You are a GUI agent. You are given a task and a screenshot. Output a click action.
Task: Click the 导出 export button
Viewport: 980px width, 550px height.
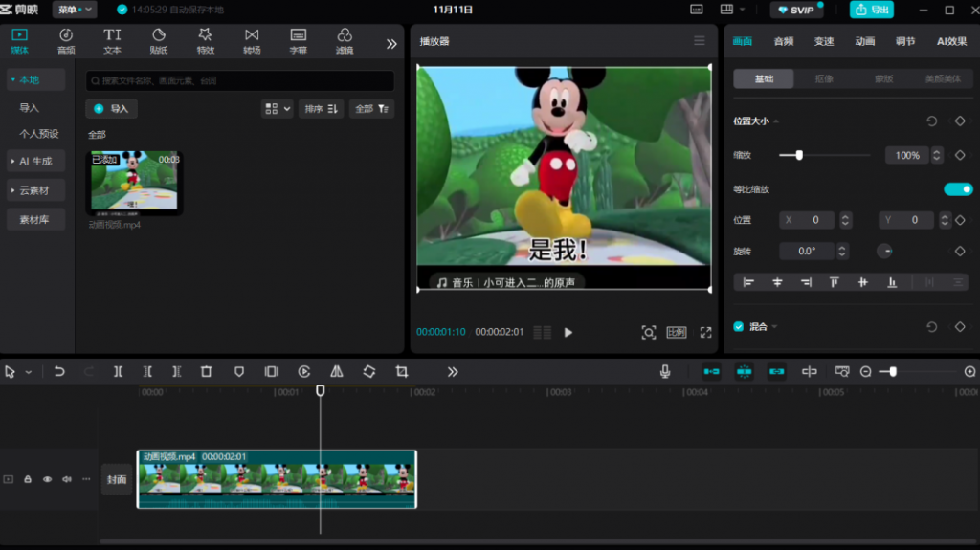tap(872, 10)
